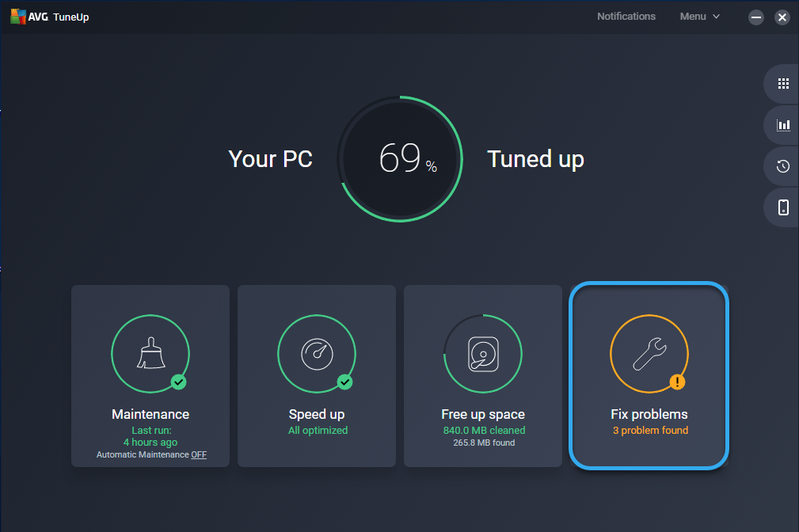Open the mobile phone icon in sidebar
This screenshot has height=532, width=799.
coord(783,207)
